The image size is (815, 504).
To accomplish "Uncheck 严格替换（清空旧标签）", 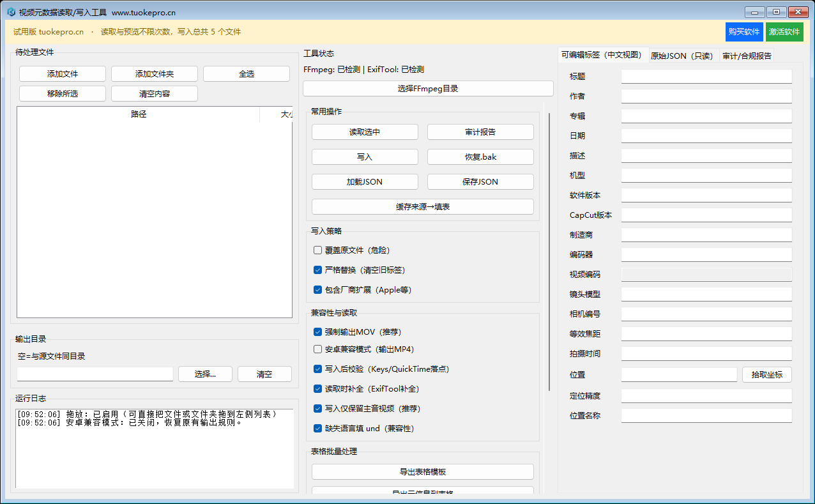I will click(x=317, y=270).
